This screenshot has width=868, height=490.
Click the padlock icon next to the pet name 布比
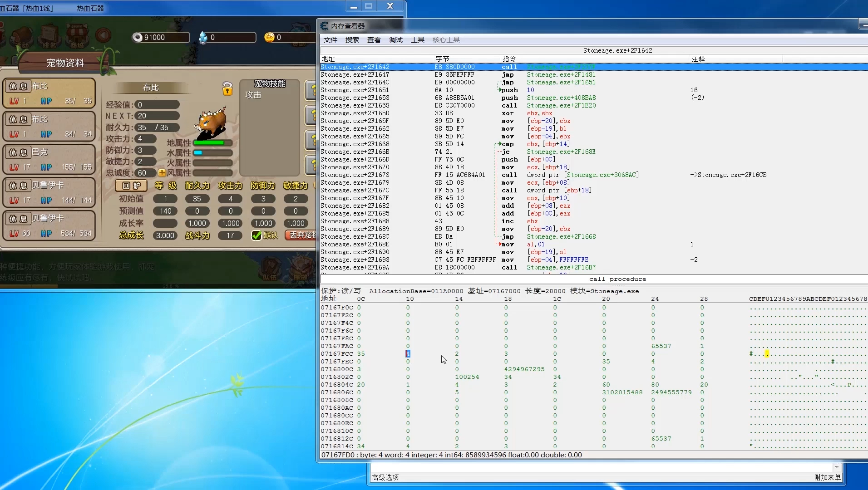pos(227,88)
